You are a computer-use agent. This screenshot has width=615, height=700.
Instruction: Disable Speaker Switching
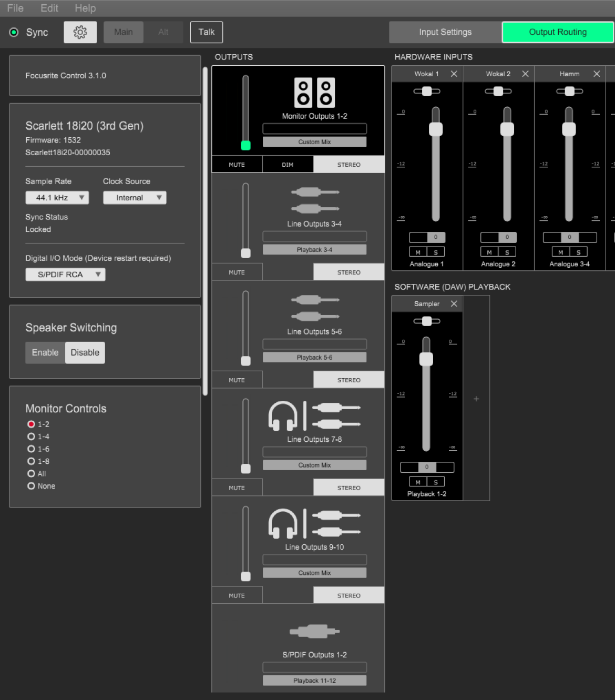click(x=85, y=352)
